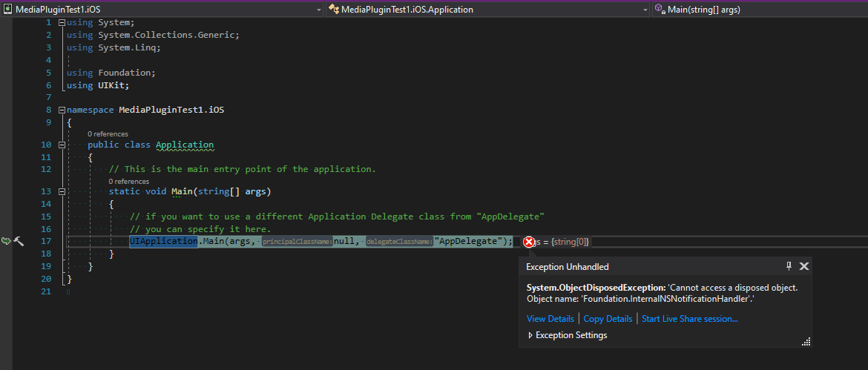Screen dimensions: 868x370
Task: Open the screwdriver quick actions icon at line 17
Action: 19,241
